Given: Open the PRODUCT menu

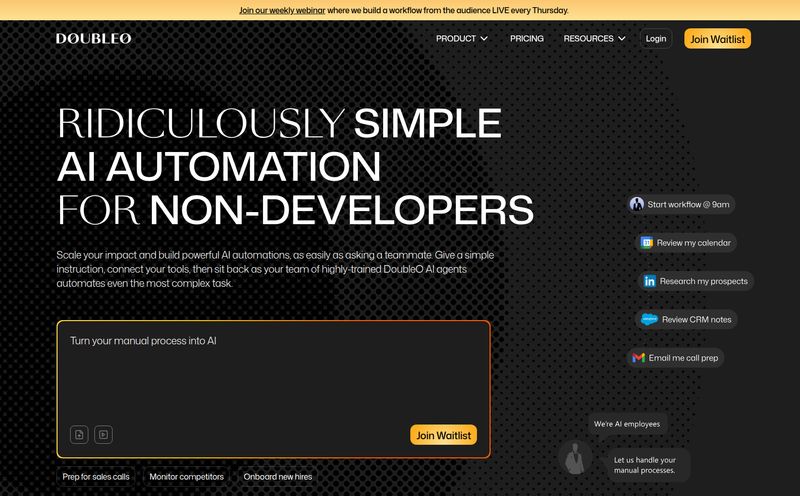Looking at the screenshot, I should click(462, 39).
